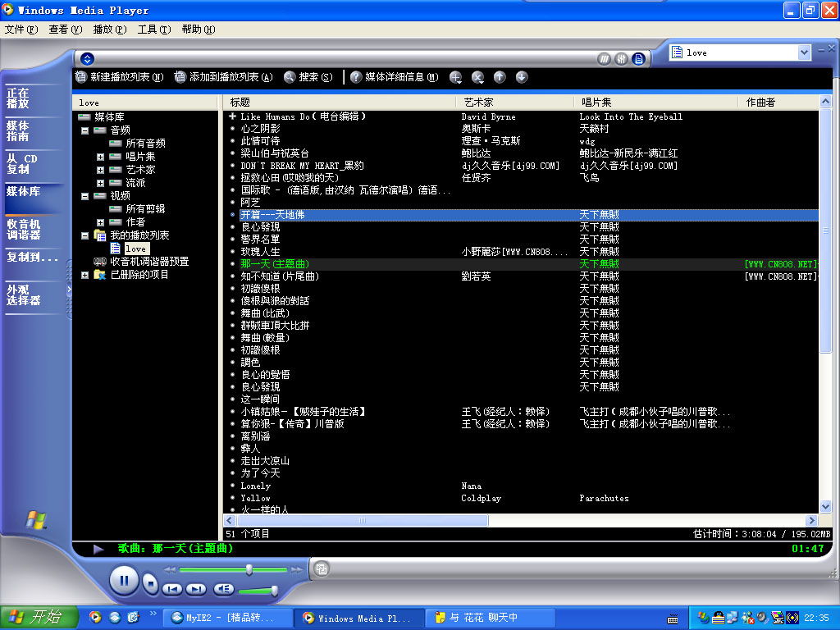Click the rewind arrows icon
Viewport: 840px width, 630px height.
[170, 570]
